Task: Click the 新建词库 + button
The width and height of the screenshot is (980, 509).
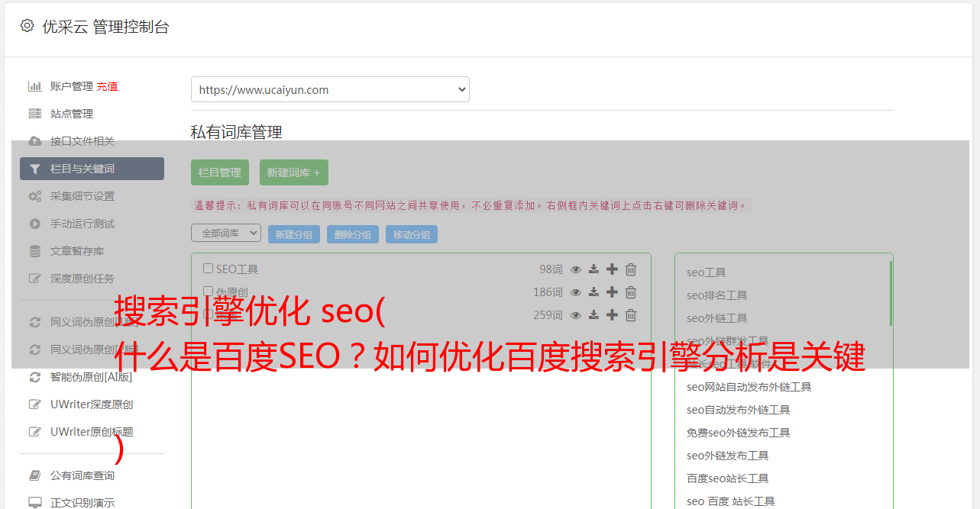Action: pyautogui.click(x=294, y=172)
